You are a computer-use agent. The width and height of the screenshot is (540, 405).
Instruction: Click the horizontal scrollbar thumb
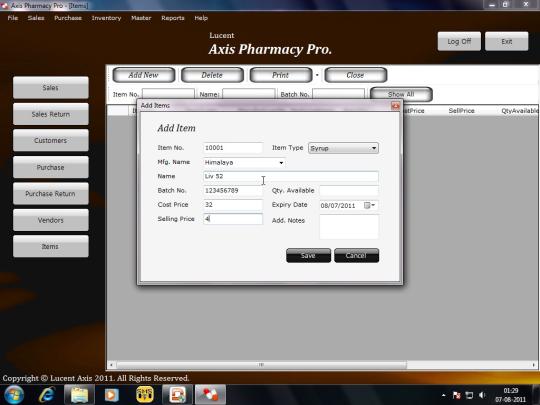click(x=261, y=365)
